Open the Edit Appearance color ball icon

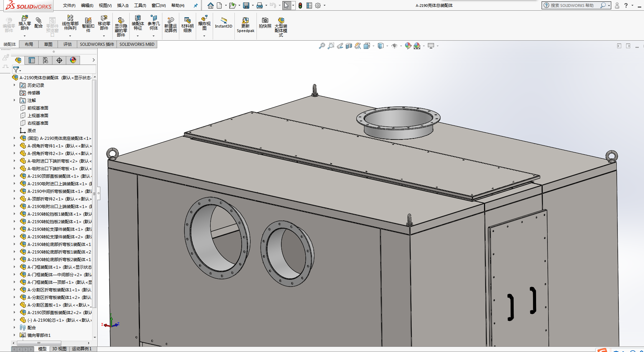click(408, 46)
